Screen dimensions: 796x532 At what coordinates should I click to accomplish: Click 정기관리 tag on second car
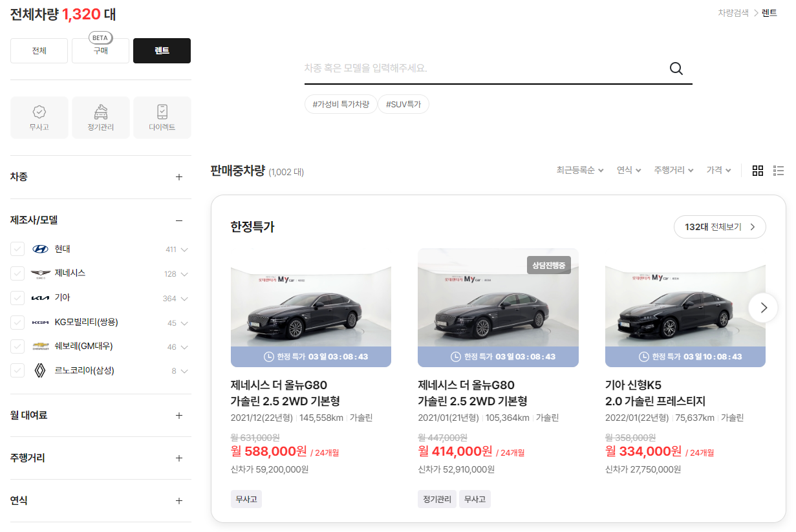pos(437,499)
